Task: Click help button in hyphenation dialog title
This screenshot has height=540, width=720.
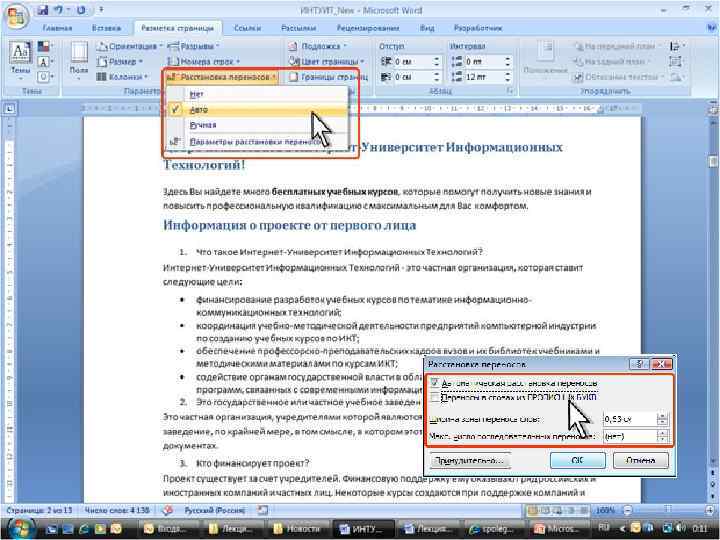Action: coord(639,364)
